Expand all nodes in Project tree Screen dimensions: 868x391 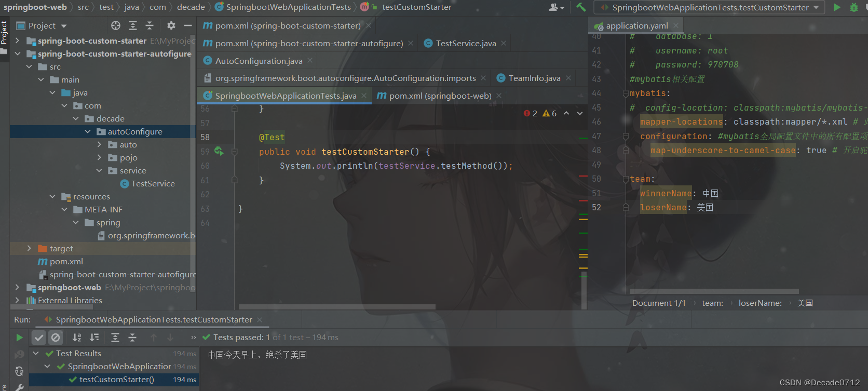click(133, 25)
